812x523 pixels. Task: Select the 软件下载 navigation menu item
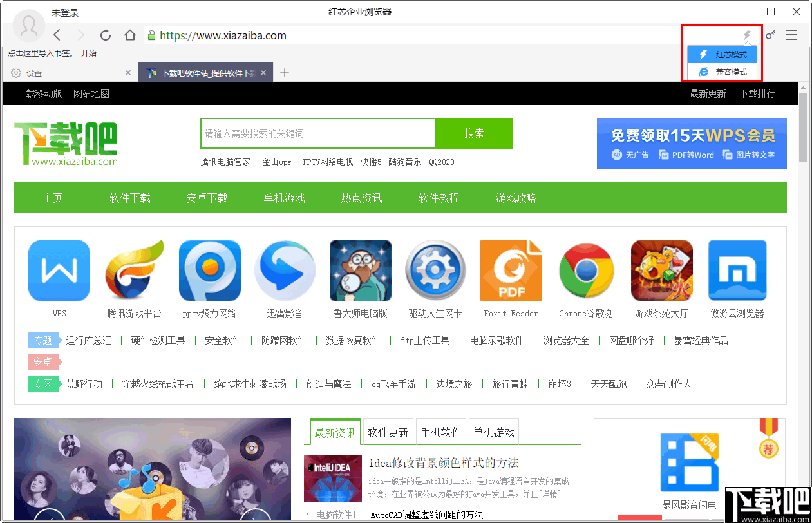point(129,198)
